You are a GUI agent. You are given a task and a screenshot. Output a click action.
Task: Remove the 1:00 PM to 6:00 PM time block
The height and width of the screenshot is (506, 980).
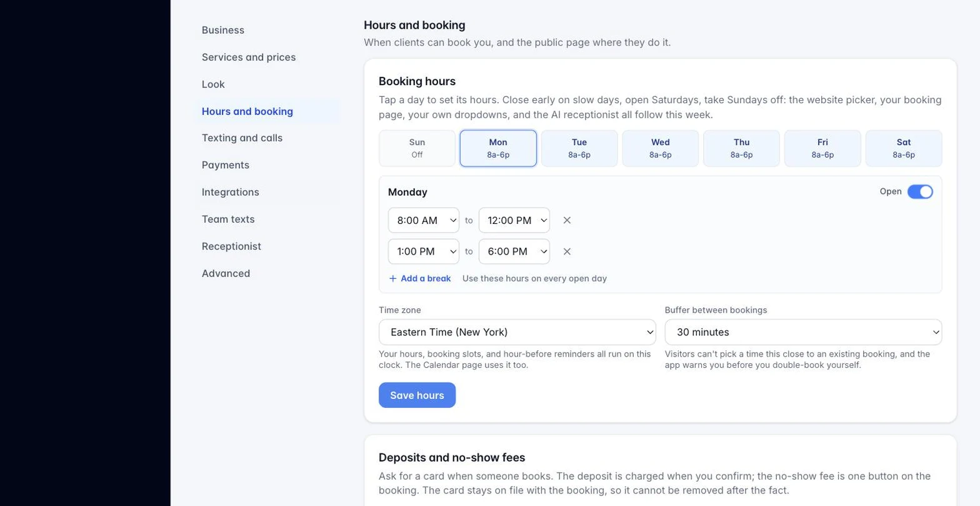tap(567, 251)
